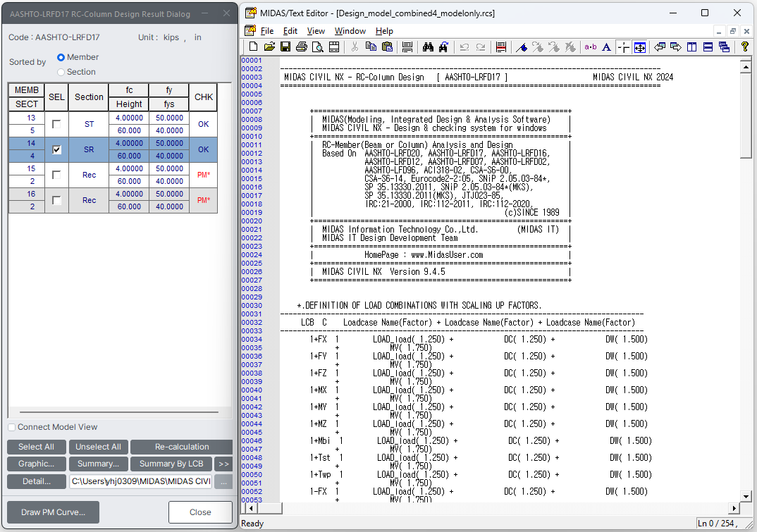The image size is (757, 532).
Task: Close the RC-Column Design Result dialog
Action: click(200, 512)
